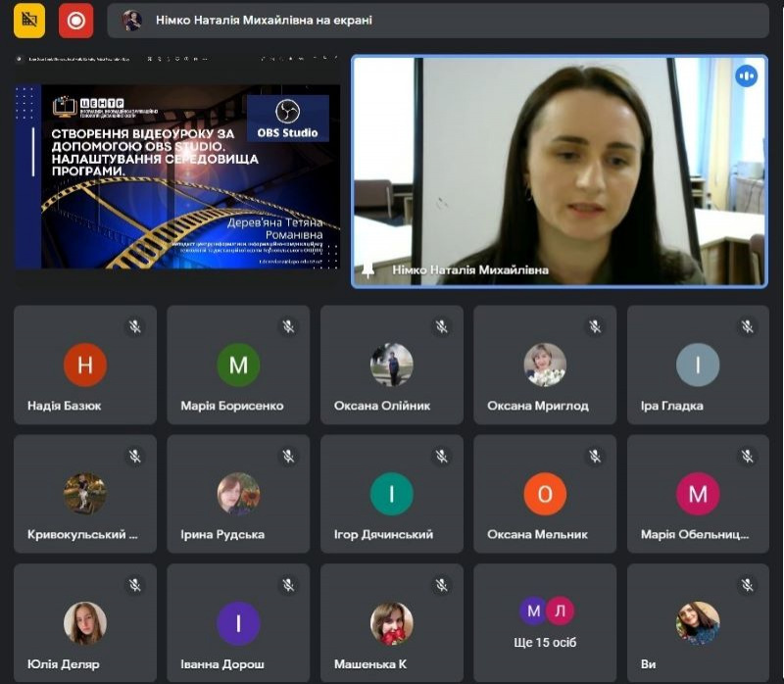The image size is (784, 684).
Task: Click Надія Базюк's red 'Н' avatar
Action: coord(85,365)
